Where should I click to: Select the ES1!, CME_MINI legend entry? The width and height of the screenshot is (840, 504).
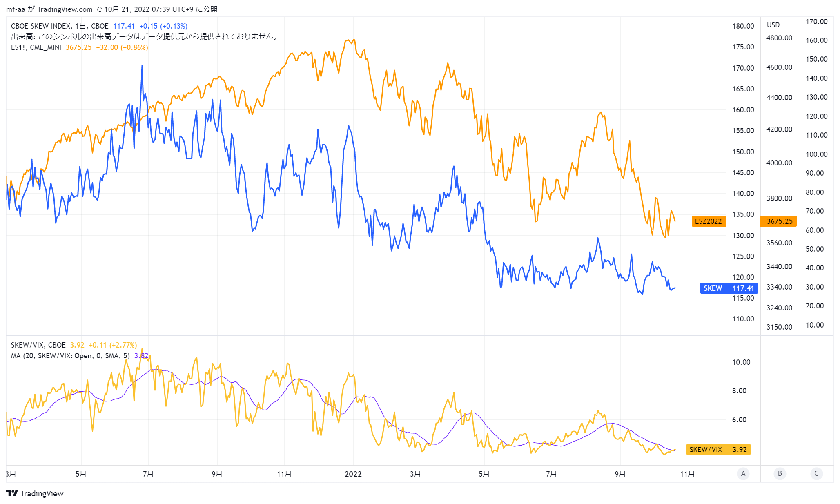36,47
